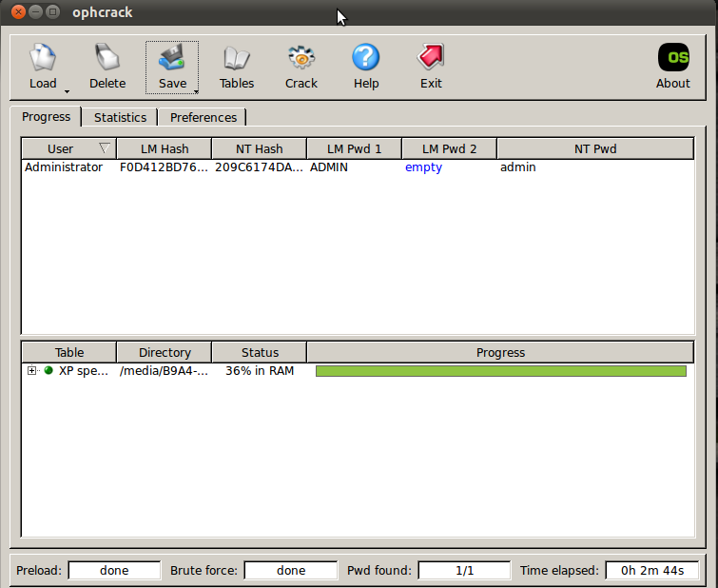Click the green status dot for XP table

(49, 370)
